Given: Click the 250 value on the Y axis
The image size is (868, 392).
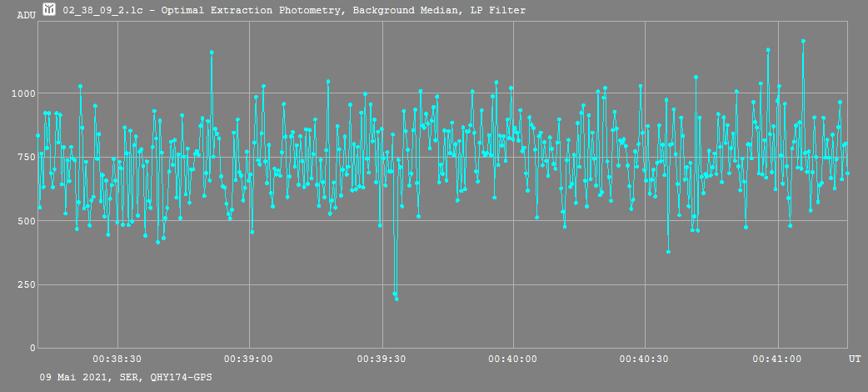Looking at the screenshot, I should [x=26, y=284].
